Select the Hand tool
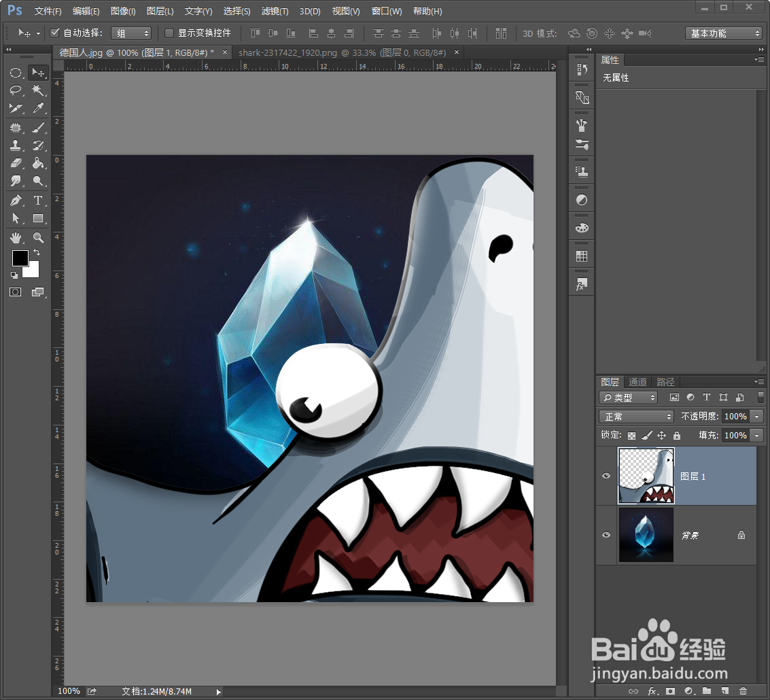Screen dimensions: 770x700 coord(16,238)
